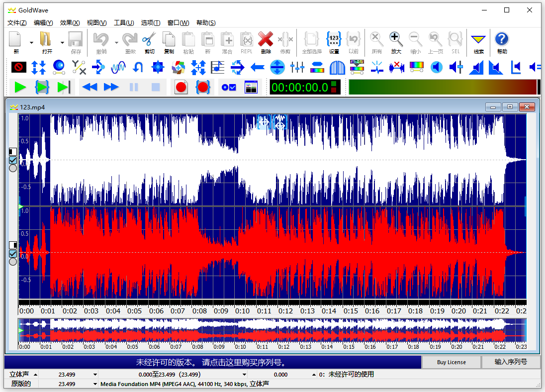Click the silence reduction icon with red X
545x392 pixels.
tap(397, 67)
